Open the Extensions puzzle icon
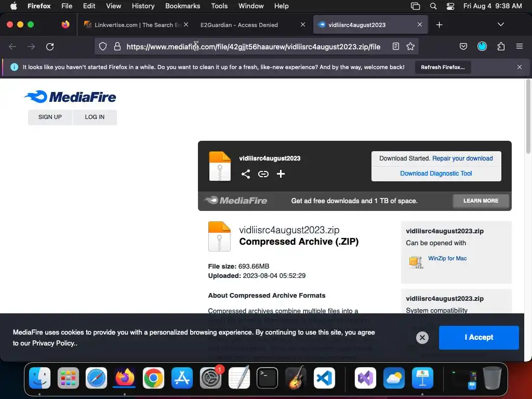Viewport: 532px width, 399px height. 501,46
